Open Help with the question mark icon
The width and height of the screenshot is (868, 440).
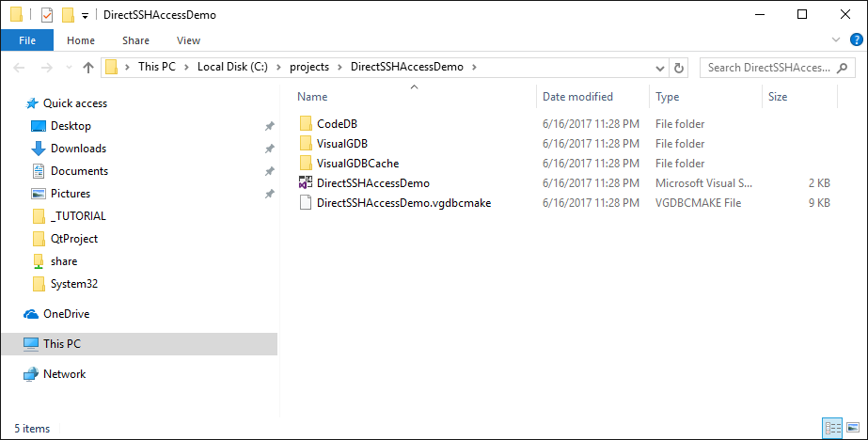856,39
